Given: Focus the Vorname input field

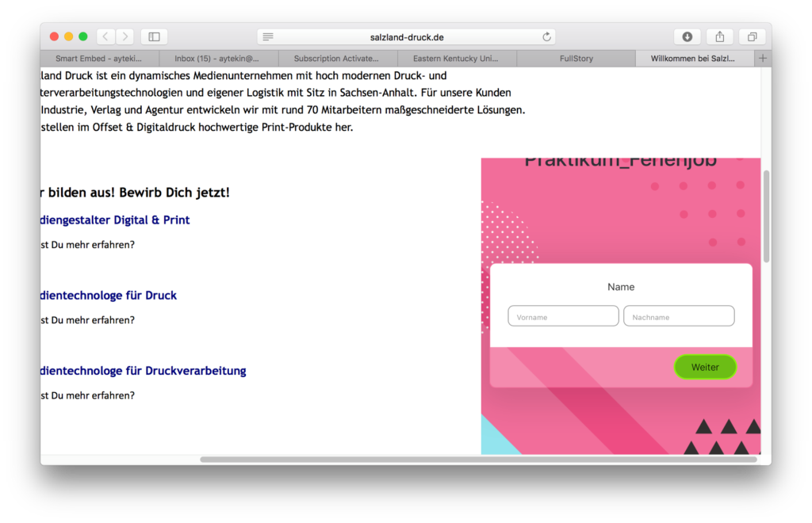Looking at the screenshot, I should pos(563,316).
